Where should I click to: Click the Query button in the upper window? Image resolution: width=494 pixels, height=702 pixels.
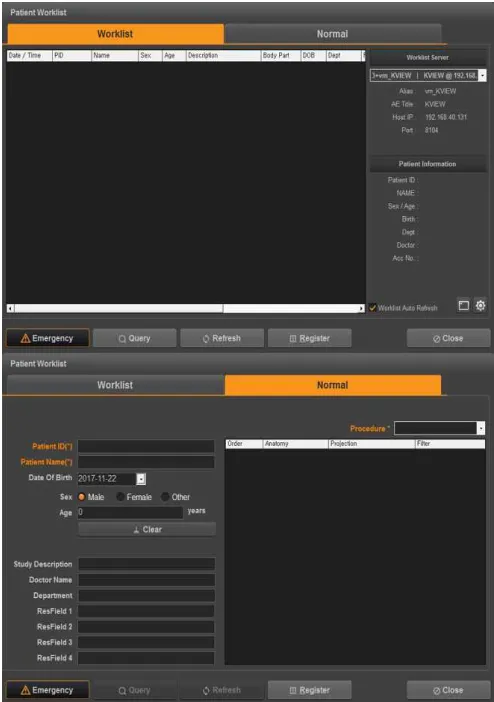(134, 338)
